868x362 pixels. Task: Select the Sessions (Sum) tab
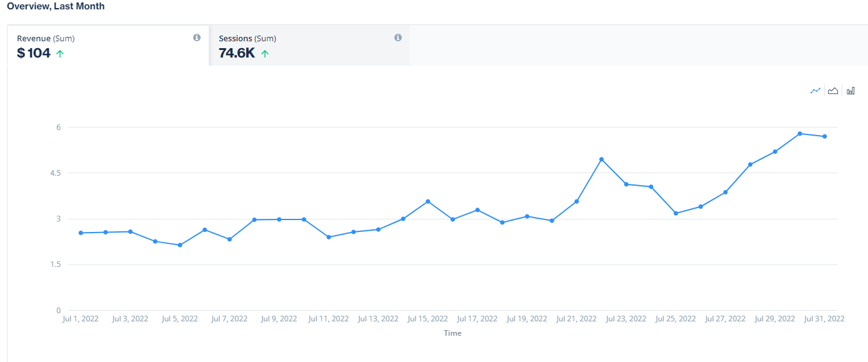coord(309,46)
